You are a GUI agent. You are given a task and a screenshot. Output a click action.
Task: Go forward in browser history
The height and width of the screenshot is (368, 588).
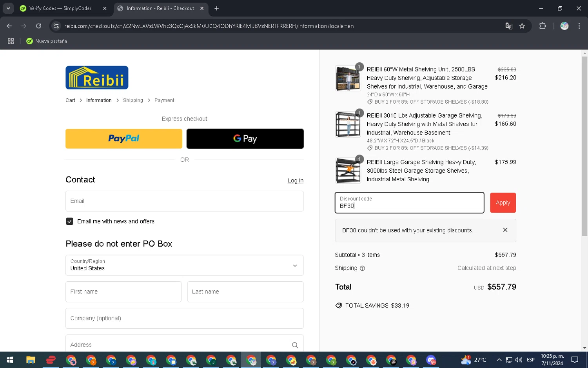click(x=24, y=26)
